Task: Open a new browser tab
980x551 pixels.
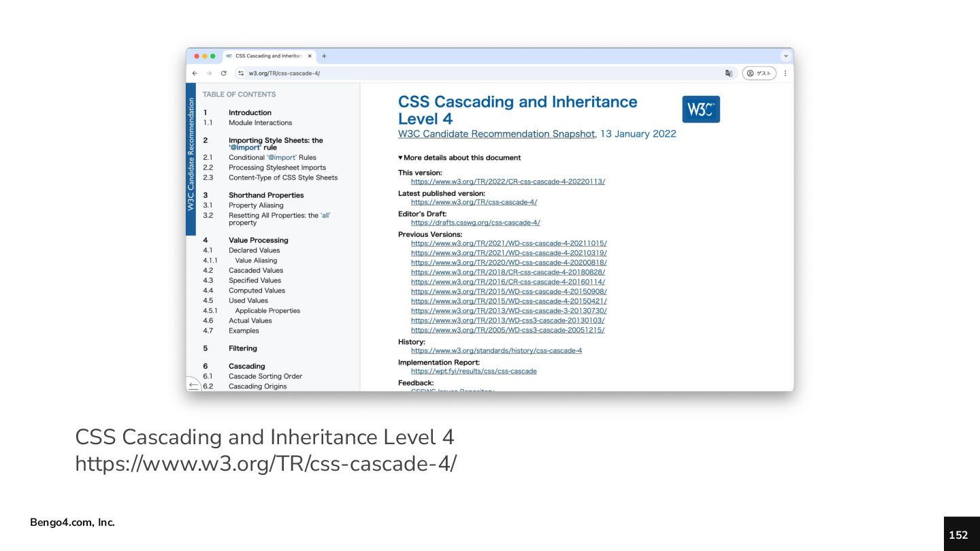Action: coord(324,56)
